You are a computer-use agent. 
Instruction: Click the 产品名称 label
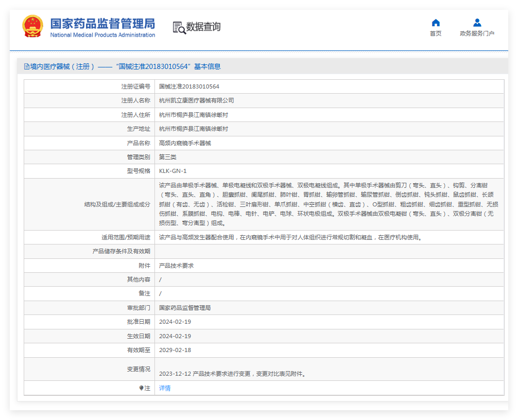139,143
